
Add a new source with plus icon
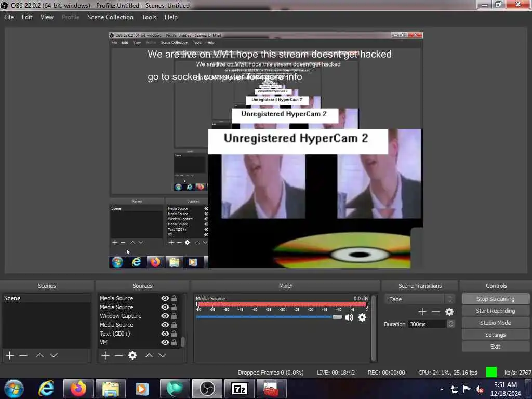point(105,355)
